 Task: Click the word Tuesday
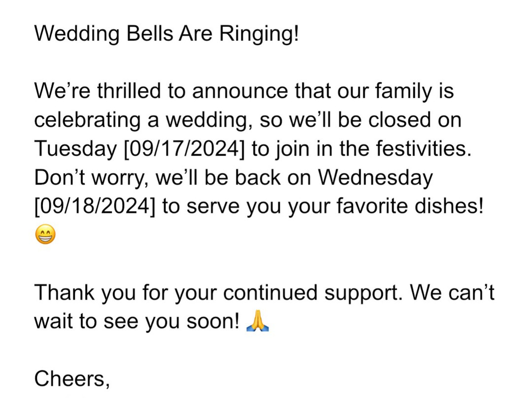pos(75,149)
